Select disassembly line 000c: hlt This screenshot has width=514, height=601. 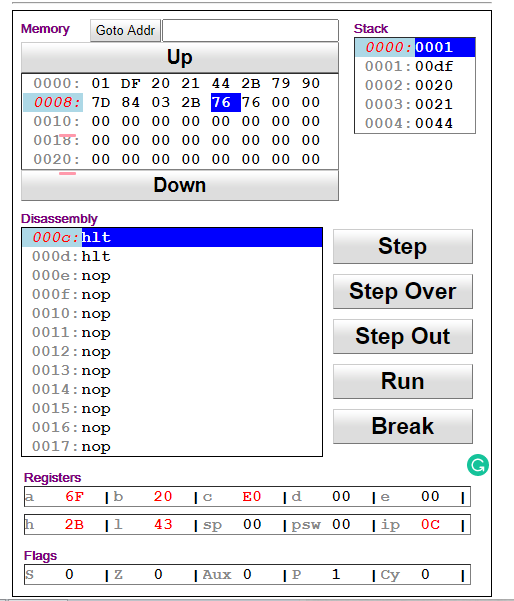pyautogui.click(x=172, y=237)
